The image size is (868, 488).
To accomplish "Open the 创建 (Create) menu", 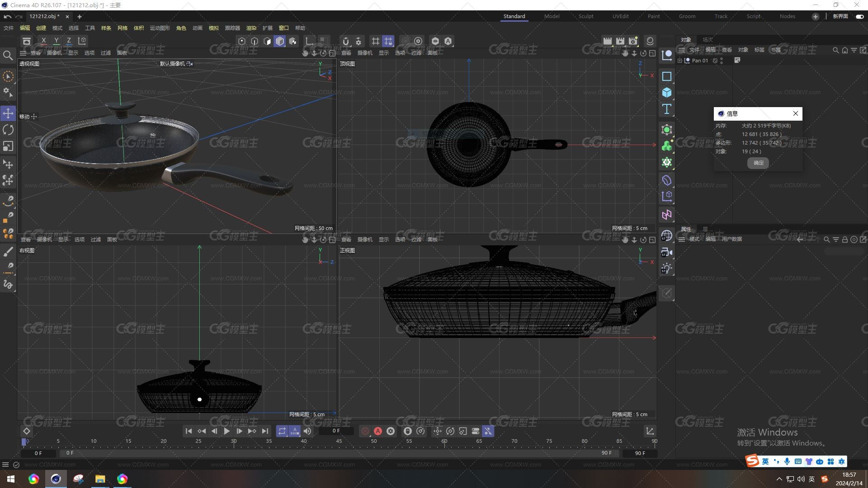I will point(41,28).
